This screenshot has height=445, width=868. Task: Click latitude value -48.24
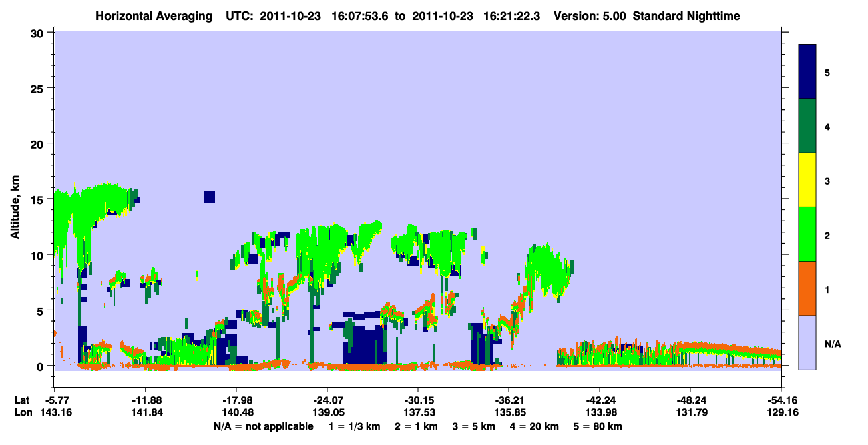pos(690,400)
